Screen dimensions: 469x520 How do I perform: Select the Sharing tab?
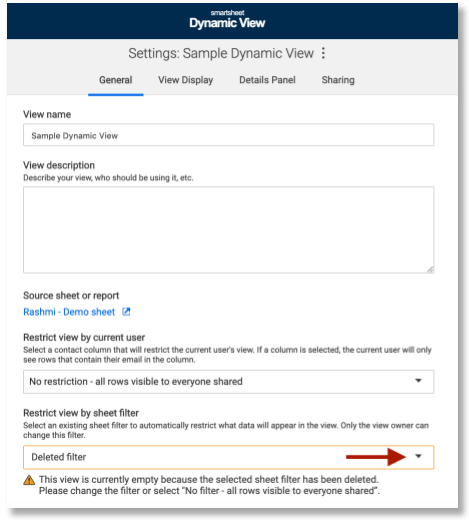pos(338,80)
